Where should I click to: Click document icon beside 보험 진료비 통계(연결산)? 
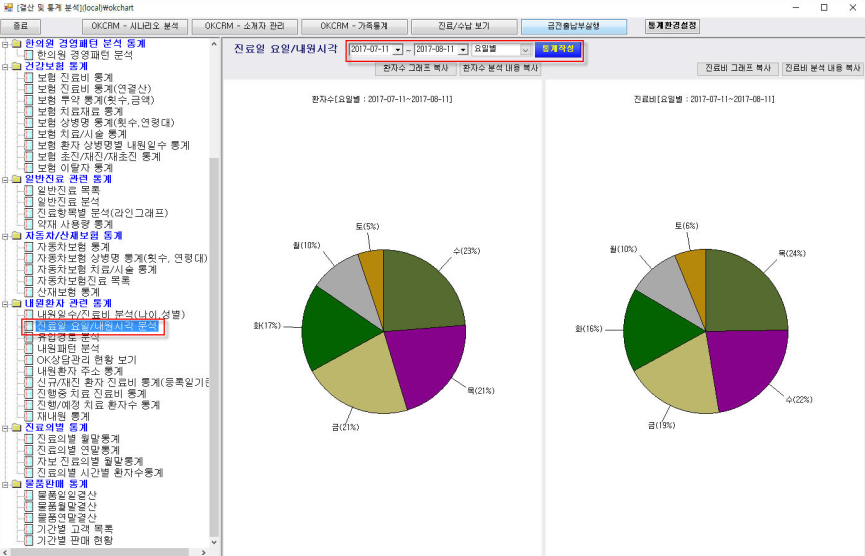coord(28,88)
